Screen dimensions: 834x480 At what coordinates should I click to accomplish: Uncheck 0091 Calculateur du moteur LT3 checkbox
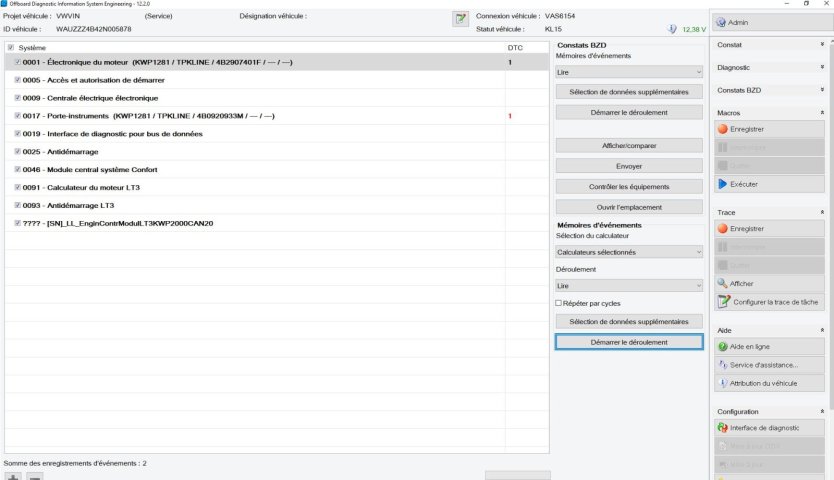18,187
